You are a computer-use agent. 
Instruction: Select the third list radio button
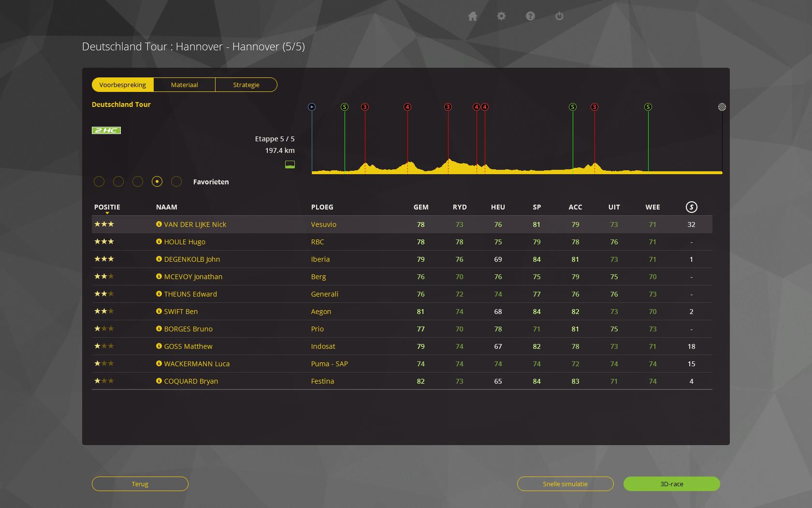(138, 181)
